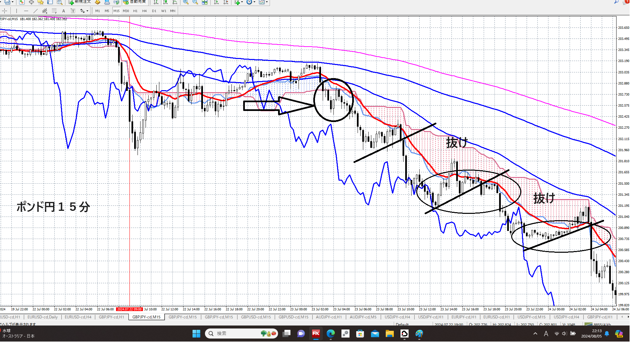Open the Market Watch window icon
The width and height of the screenshot is (644, 362).
pos(22,2)
